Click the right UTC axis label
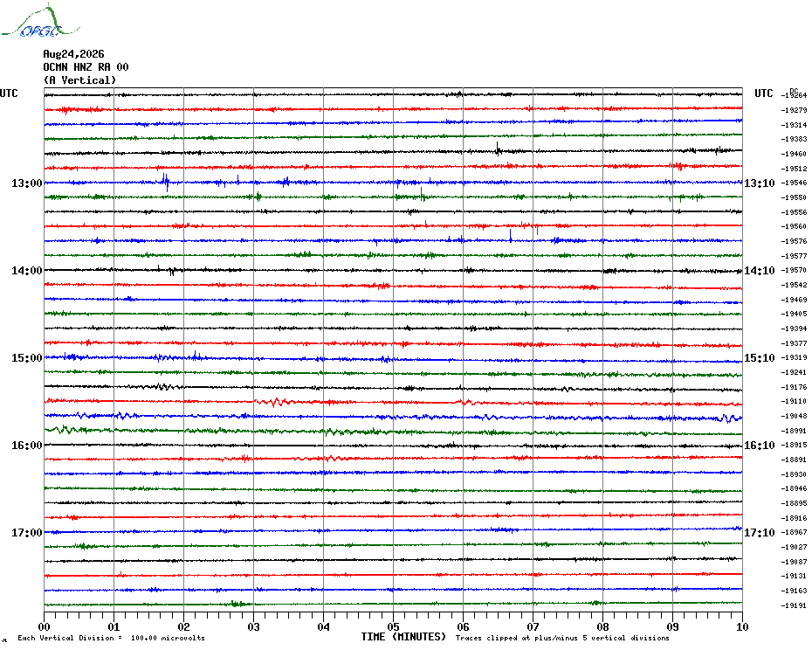 tap(763, 93)
